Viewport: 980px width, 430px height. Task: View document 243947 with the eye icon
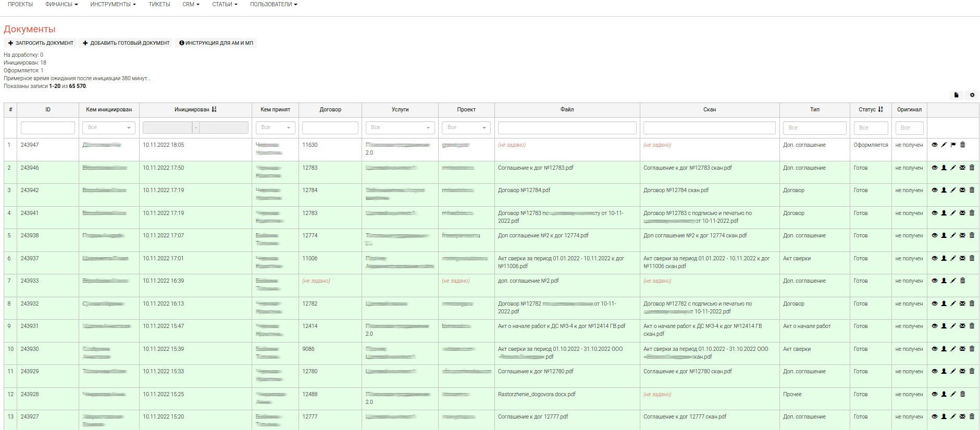click(x=935, y=145)
